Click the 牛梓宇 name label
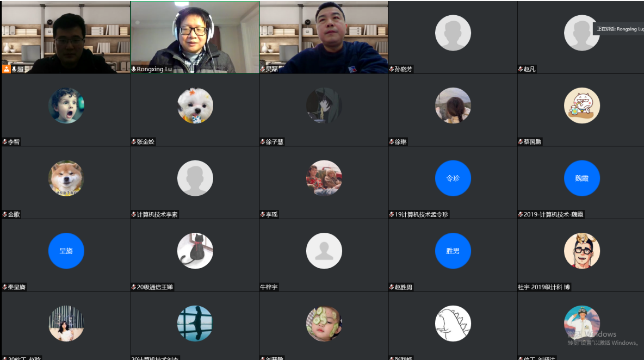644x360 pixels. (269, 287)
